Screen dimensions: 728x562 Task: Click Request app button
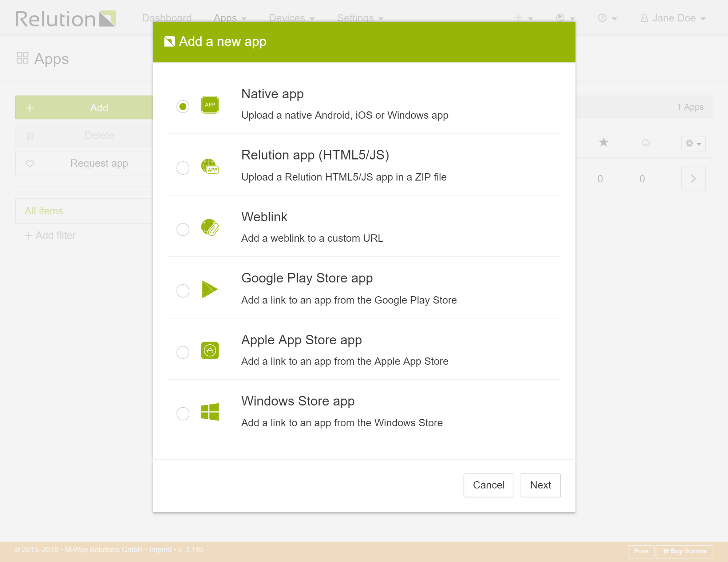click(x=84, y=163)
